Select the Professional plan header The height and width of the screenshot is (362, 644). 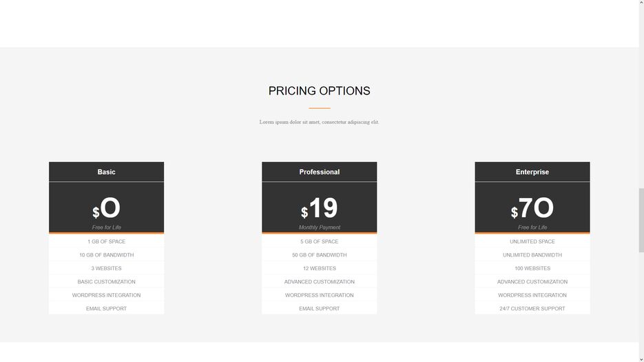pos(319,172)
